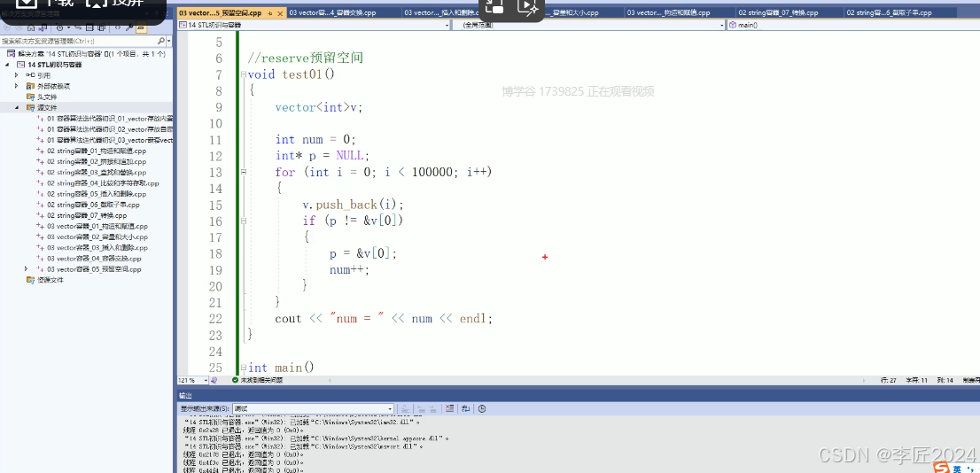The width and height of the screenshot is (980, 473).
Task: Select the solution '14 STL初识与容器' root node
Action: (x=86, y=54)
